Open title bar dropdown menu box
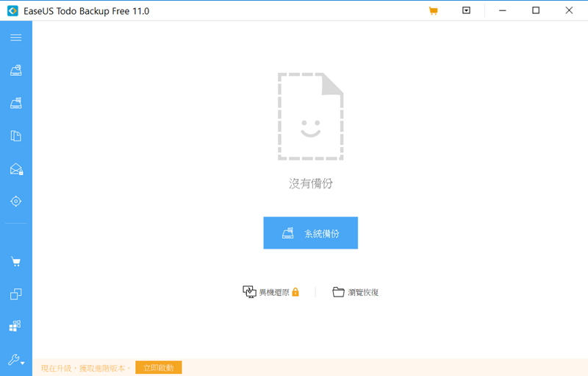This screenshot has height=376, width=588. pos(466,10)
